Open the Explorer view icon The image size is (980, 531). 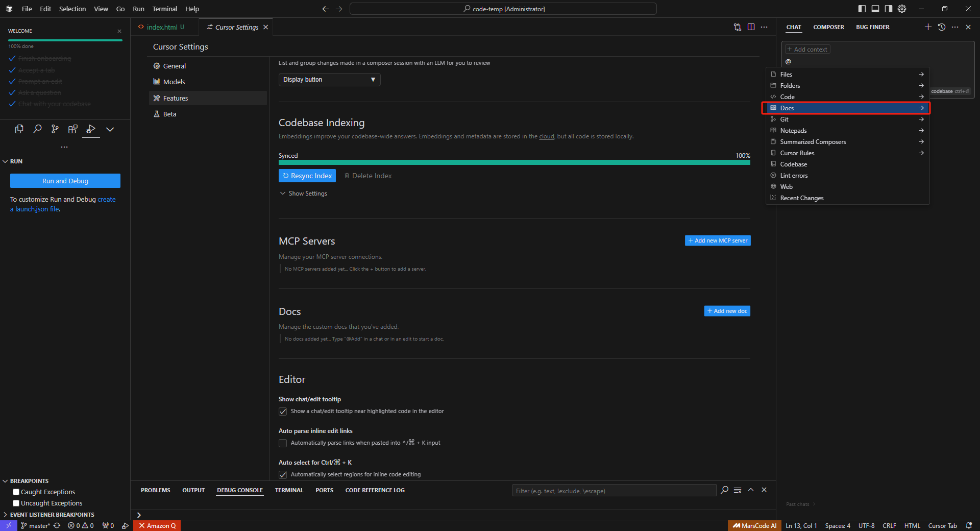point(19,129)
